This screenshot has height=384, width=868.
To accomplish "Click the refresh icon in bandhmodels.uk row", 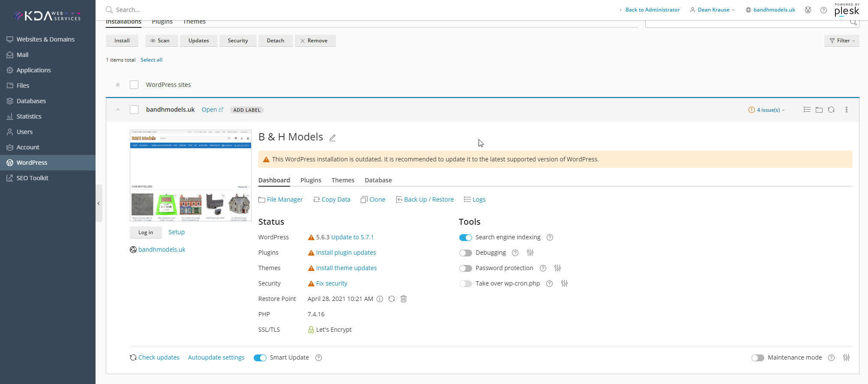I will tap(831, 110).
